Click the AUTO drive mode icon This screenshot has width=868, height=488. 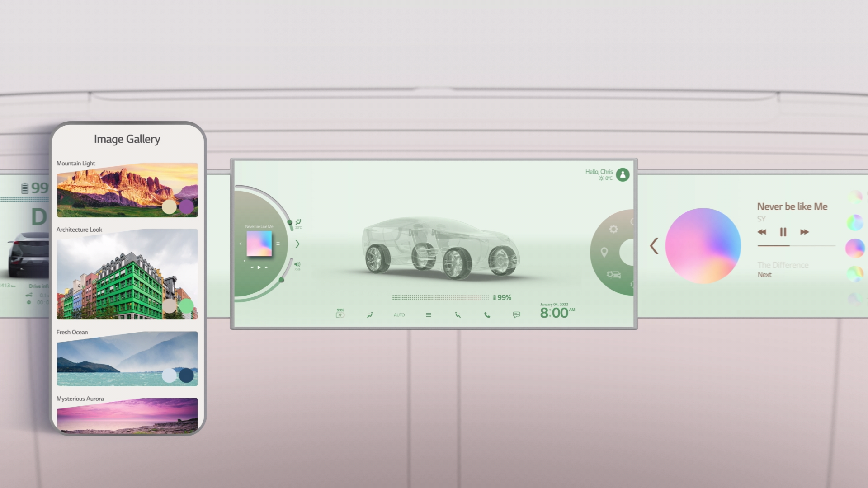point(400,314)
